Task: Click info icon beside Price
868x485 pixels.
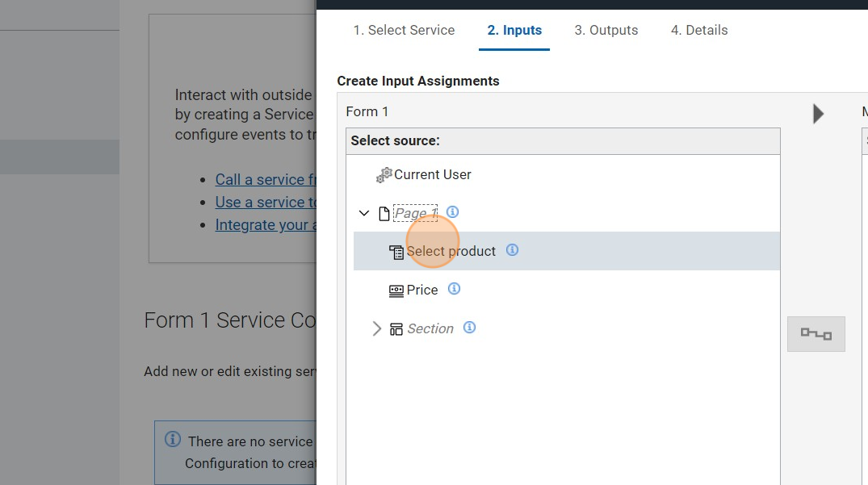Action: [454, 289]
